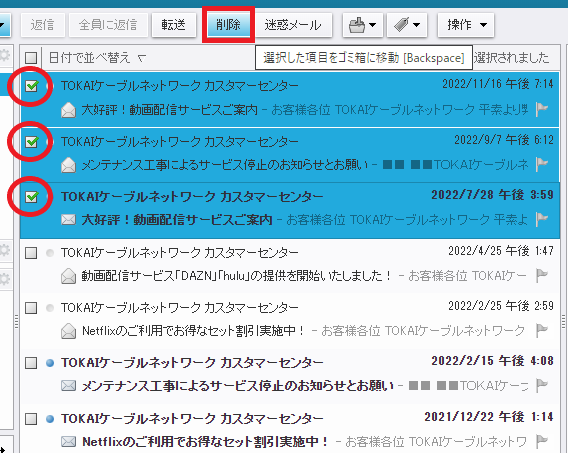Click the date 2022/4/25 午後 1:47
This screenshot has width=568, height=453.
(501, 251)
